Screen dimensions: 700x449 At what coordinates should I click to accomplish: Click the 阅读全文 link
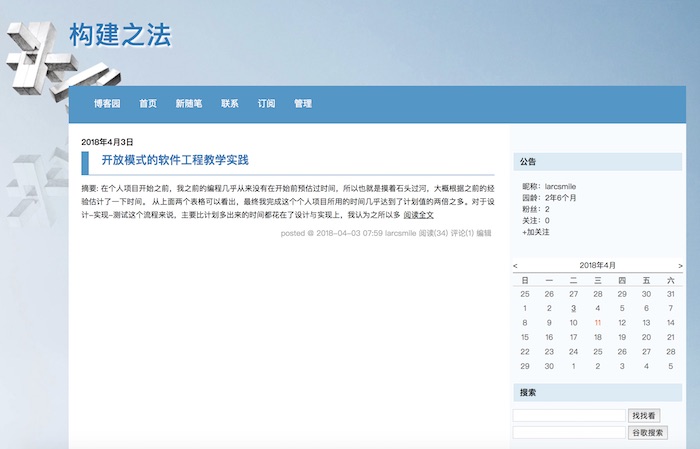pyautogui.click(x=418, y=215)
